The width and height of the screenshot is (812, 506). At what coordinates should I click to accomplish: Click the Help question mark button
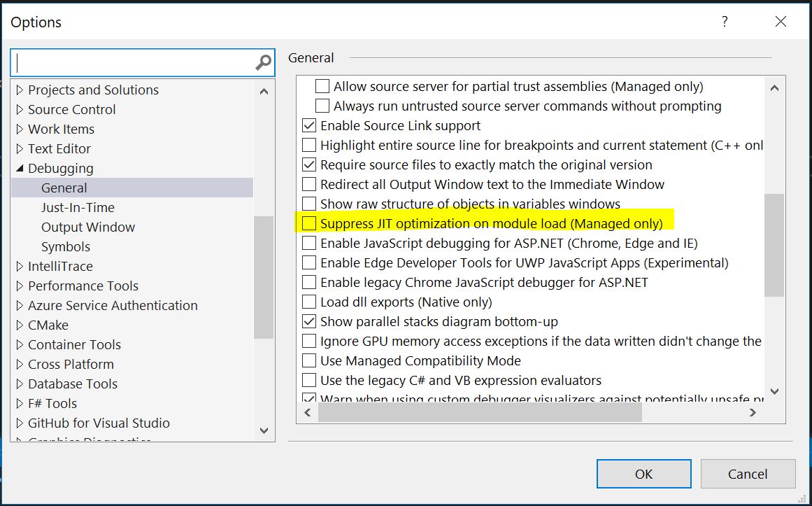725,22
